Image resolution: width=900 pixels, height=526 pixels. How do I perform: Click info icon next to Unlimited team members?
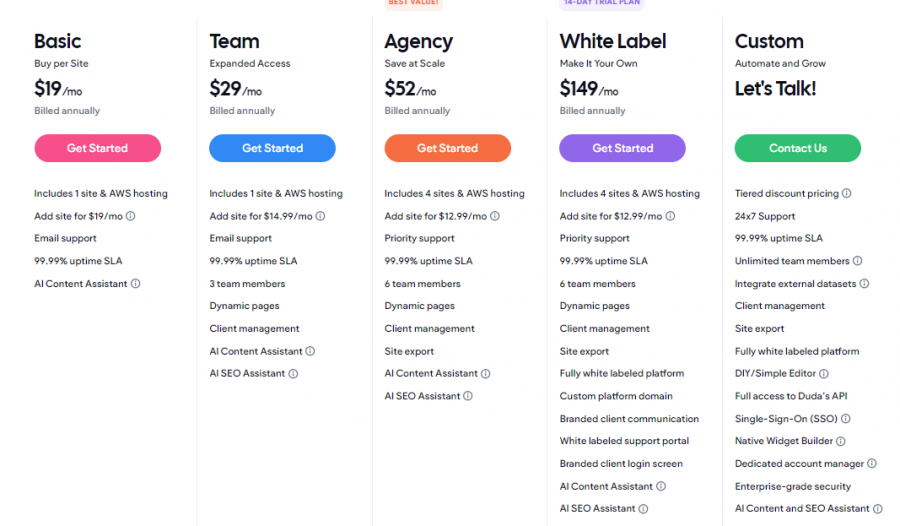coord(858,261)
